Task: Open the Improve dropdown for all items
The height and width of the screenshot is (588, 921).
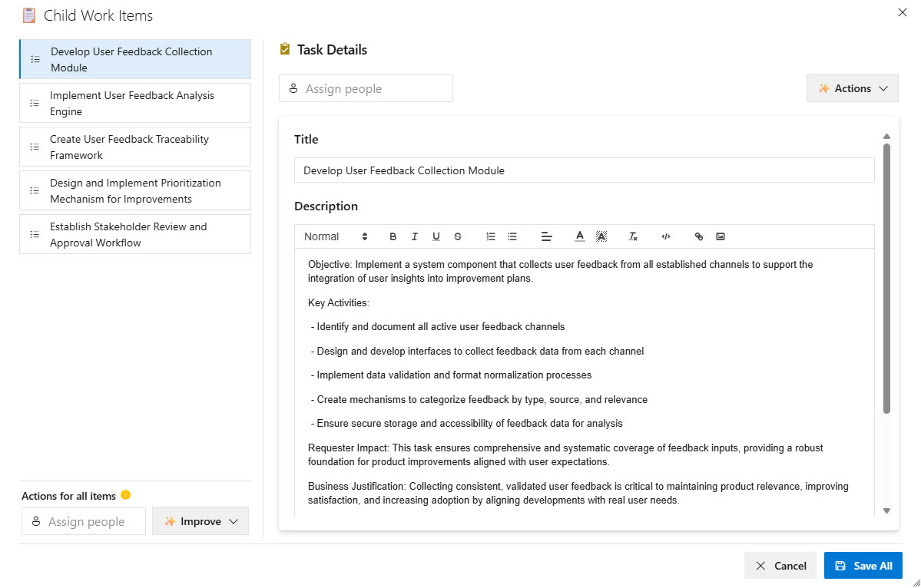Action: pyautogui.click(x=200, y=520)
